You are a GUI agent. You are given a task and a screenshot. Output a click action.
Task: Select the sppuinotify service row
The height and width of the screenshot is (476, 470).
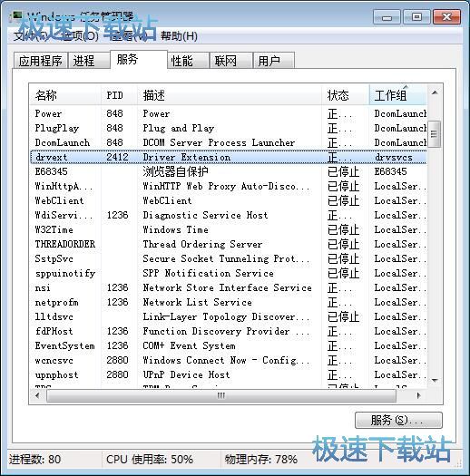click(x=228, y=273)
